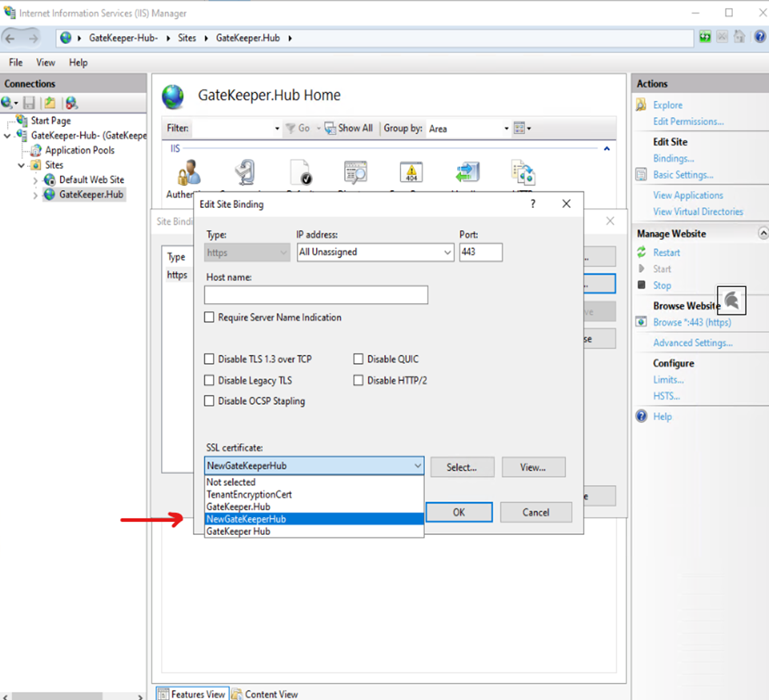Screen dimensions: 769x700
Task: Select Start Page in Connections tree
Action: (51, 120)
